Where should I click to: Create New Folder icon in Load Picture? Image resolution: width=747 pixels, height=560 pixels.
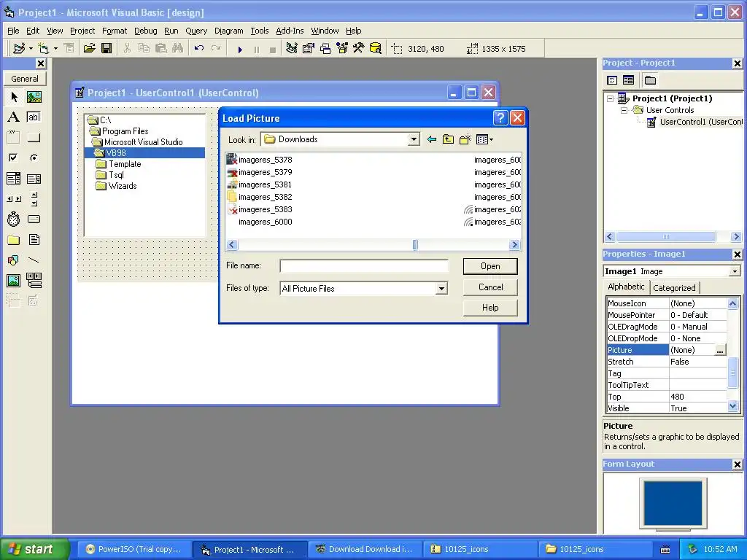click(x=465, y=139)
